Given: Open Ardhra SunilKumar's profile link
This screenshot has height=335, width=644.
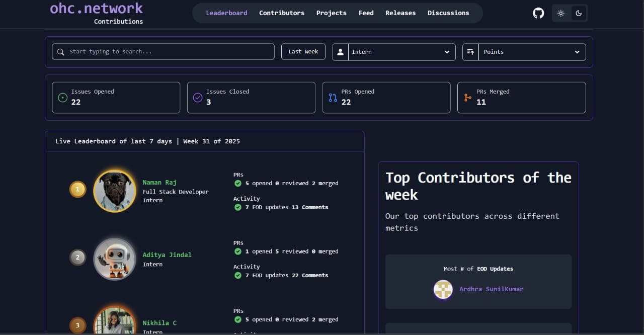Looking at the screenshot, I should pos(491,289).
